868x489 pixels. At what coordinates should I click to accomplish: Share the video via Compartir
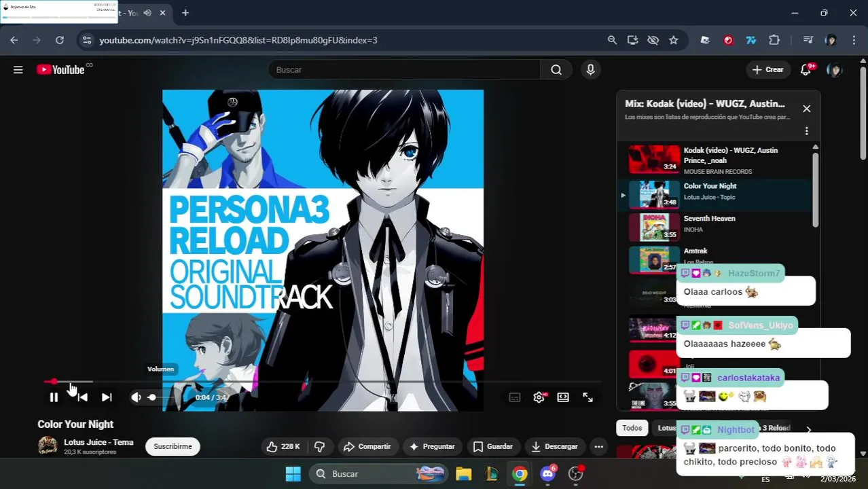367,446
